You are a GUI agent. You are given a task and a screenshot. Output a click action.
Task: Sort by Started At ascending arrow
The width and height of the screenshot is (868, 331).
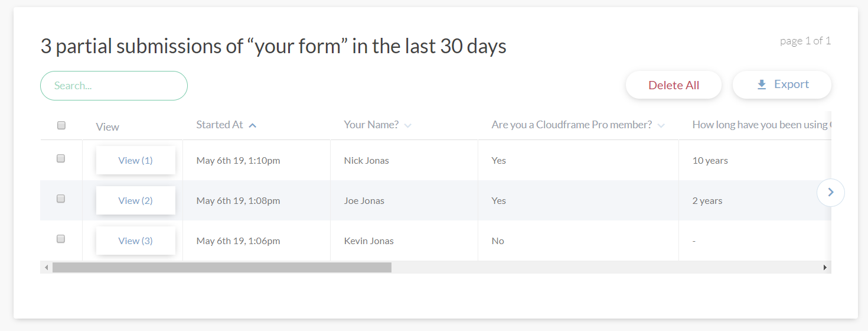(252, 125)
